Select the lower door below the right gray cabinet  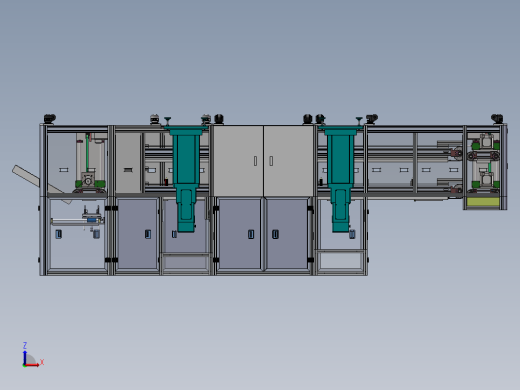(287, 233)
